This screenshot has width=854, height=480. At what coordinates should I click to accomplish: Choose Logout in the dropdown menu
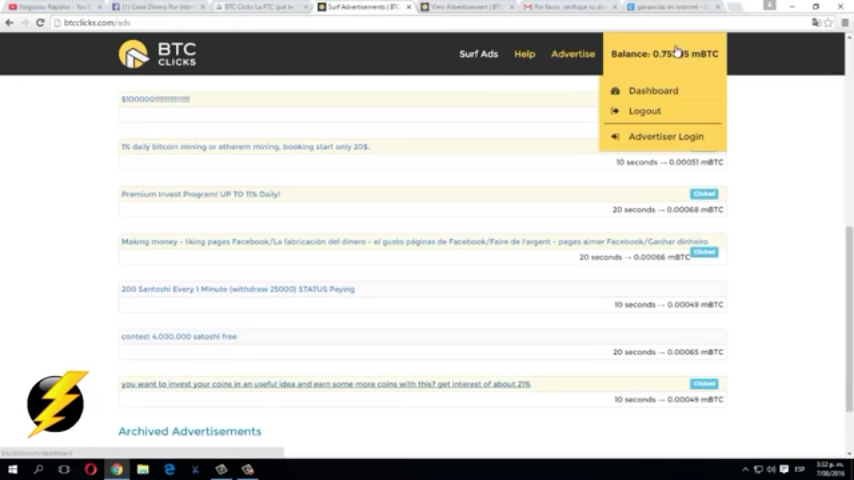pos(645,111)
